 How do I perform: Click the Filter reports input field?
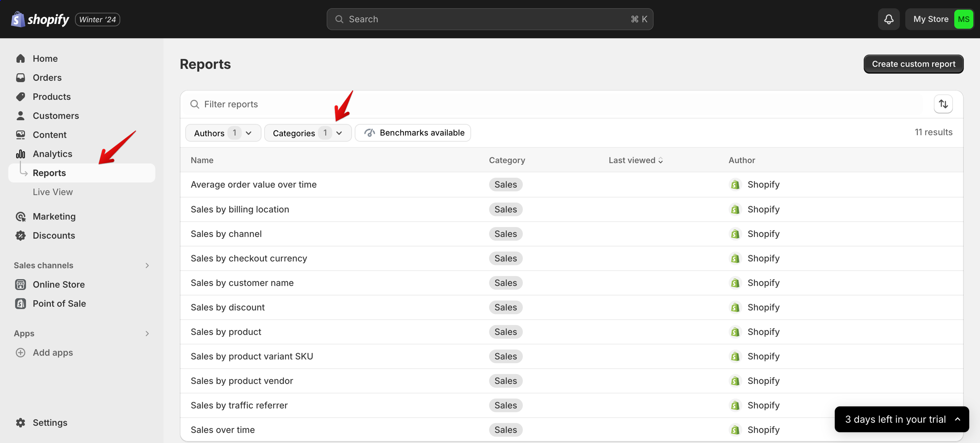click(555, 104)
